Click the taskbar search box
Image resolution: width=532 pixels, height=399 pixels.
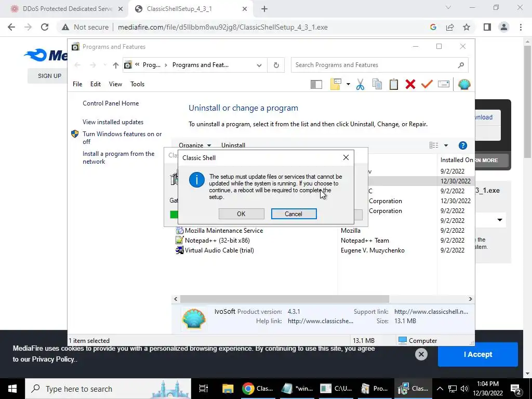[108, 389]
